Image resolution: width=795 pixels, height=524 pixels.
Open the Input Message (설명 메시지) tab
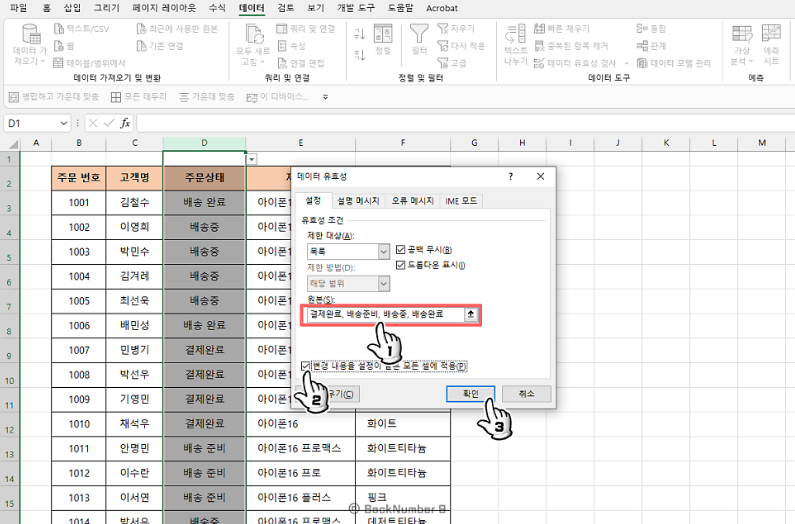[358, 201]
